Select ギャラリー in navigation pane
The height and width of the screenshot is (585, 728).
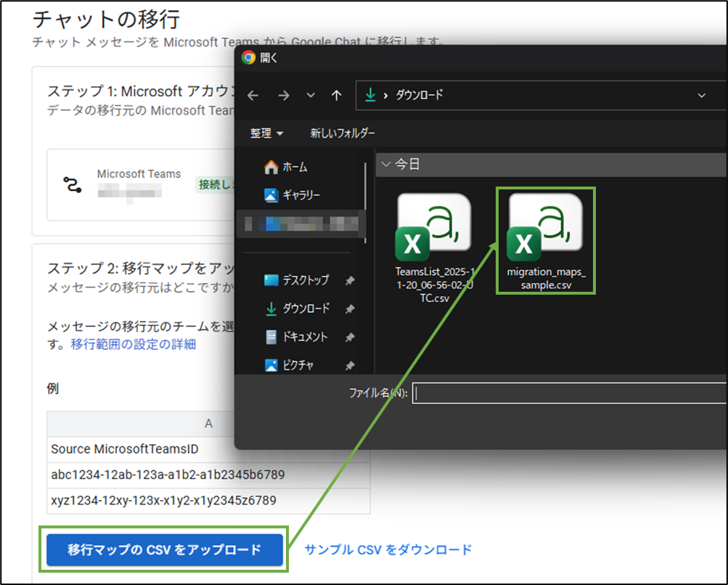click(292, 195)
